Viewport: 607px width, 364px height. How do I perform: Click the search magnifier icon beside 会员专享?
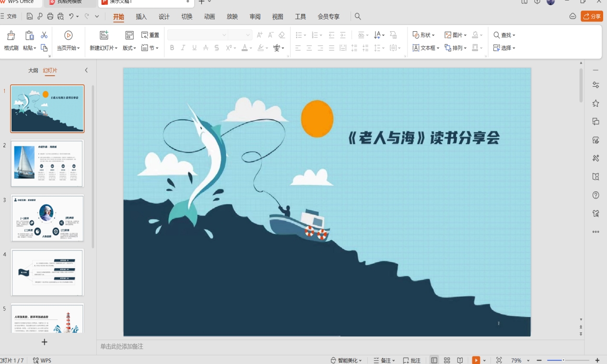358,17
